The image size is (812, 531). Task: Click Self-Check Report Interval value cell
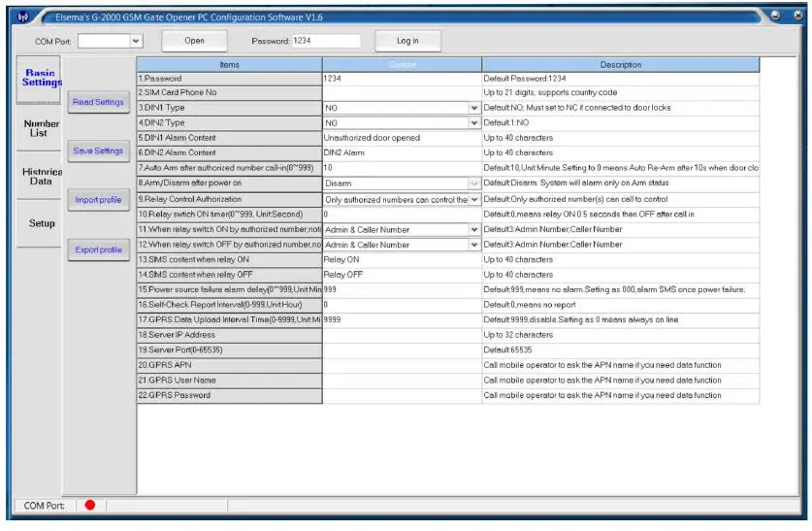[x=402, y=305]
